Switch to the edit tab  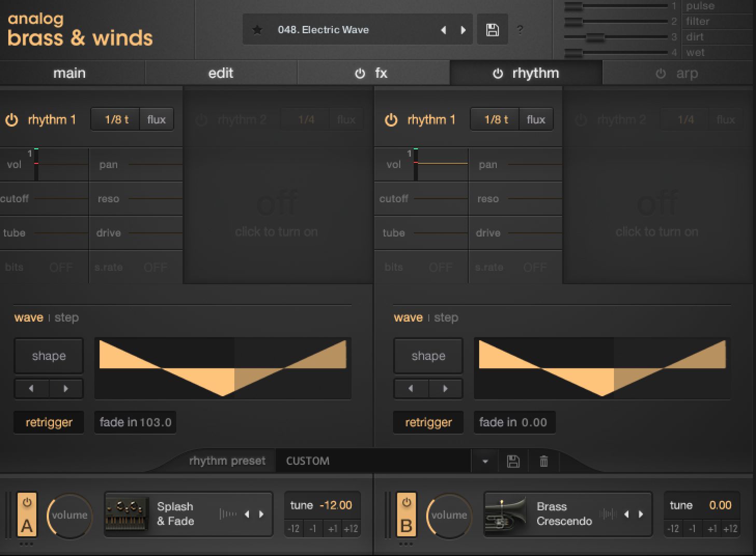pos(221,73)
